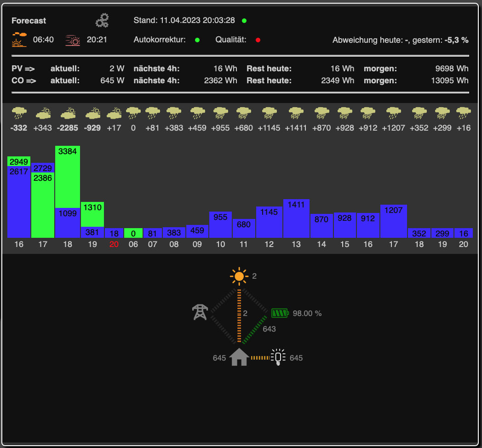Click the weather icon above +1145

(x=269, y=113)
